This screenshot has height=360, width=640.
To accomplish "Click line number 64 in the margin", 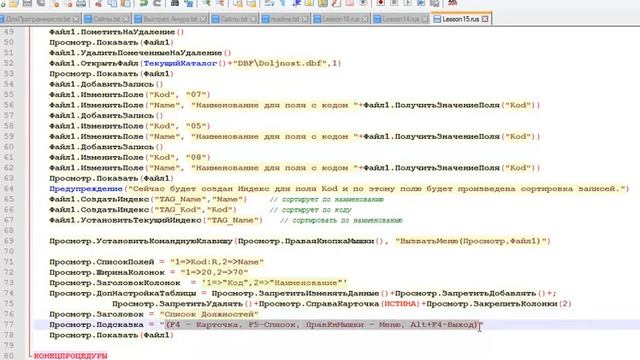I will [x=9, y=189].
